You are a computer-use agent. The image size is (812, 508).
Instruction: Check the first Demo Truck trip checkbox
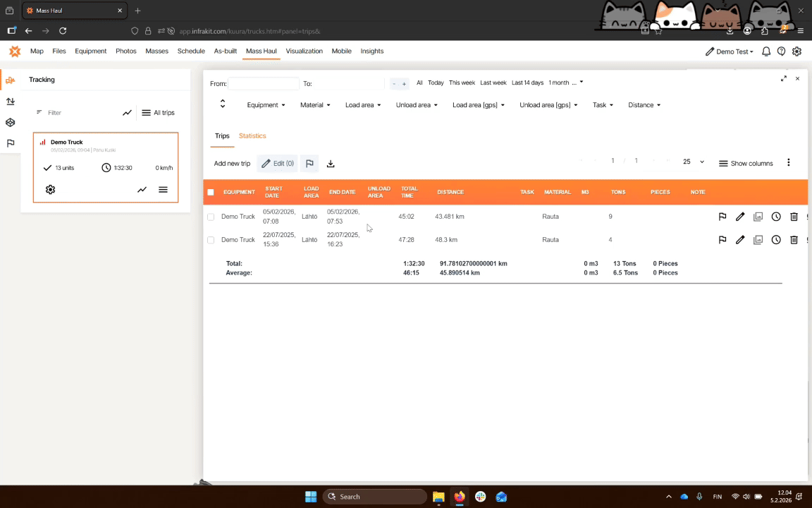pyautogui.click(x=211, y=217)
